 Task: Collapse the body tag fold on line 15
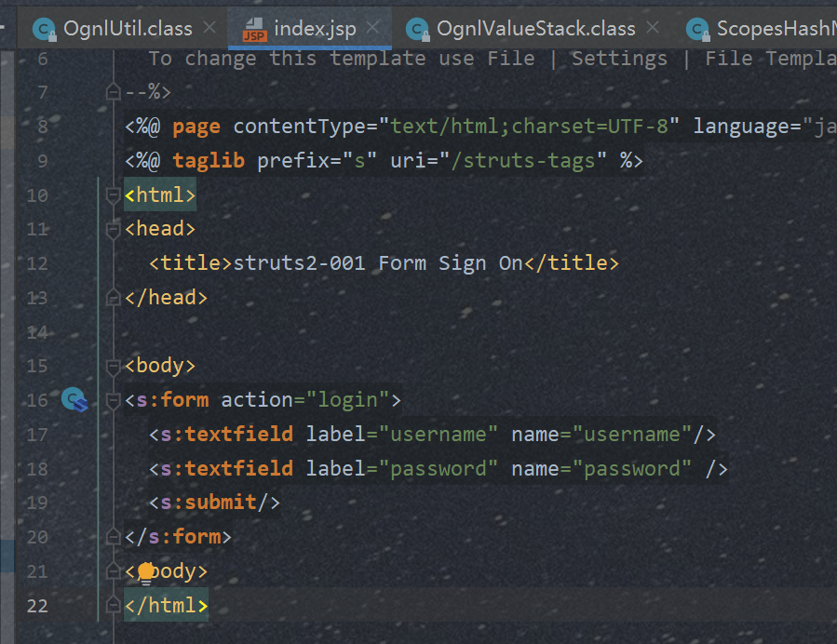pos(114,367)
